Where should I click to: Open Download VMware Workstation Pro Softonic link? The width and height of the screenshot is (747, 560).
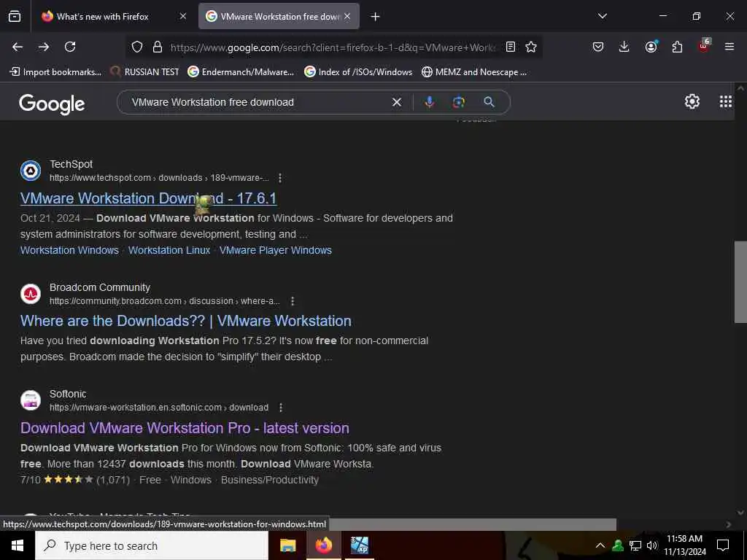(x=185, y=428)
